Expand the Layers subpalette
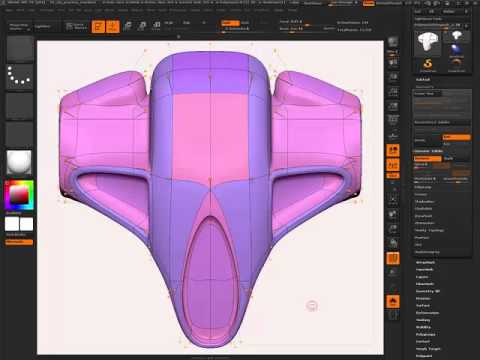Image resolution: width=480 pixels, height=360 pixels. pos(422,277)
